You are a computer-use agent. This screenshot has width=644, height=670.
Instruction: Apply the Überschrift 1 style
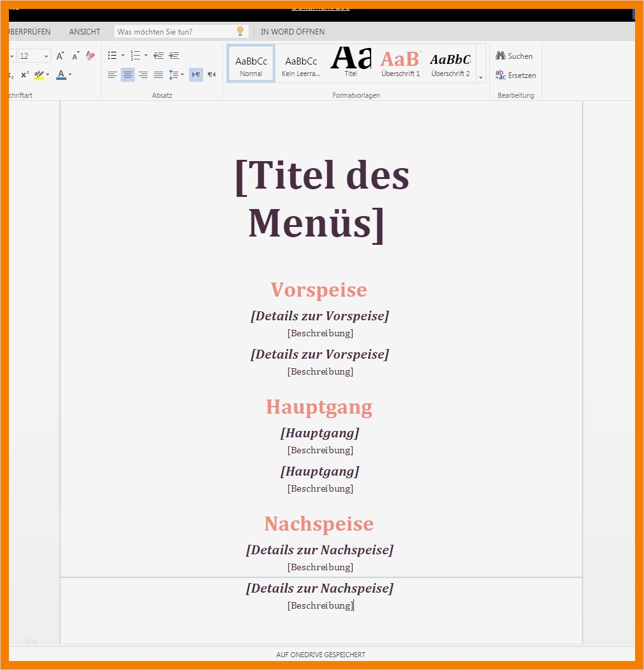400,63
